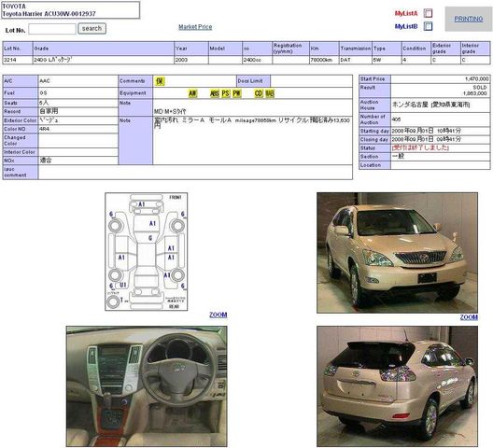Select Fuel value GS
The image size is (493, 448).
[x=43, y=93]
